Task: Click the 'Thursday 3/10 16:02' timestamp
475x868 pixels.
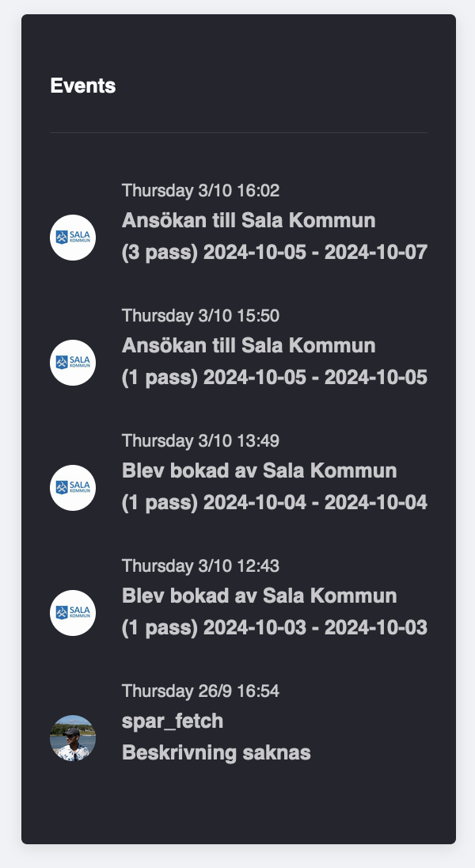Action: pos(200,191)
